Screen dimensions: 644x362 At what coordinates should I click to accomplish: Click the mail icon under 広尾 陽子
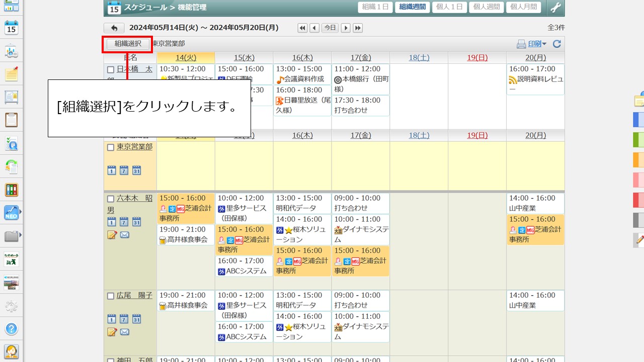pyautogui.click(x=124, y=332)
